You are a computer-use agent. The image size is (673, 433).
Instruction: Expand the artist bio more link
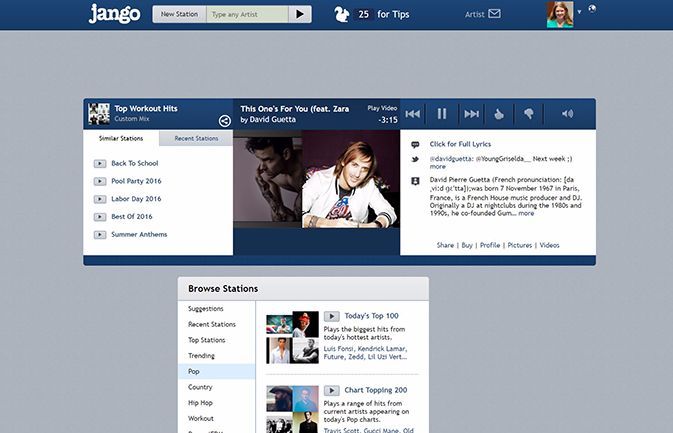coord(526,213)
